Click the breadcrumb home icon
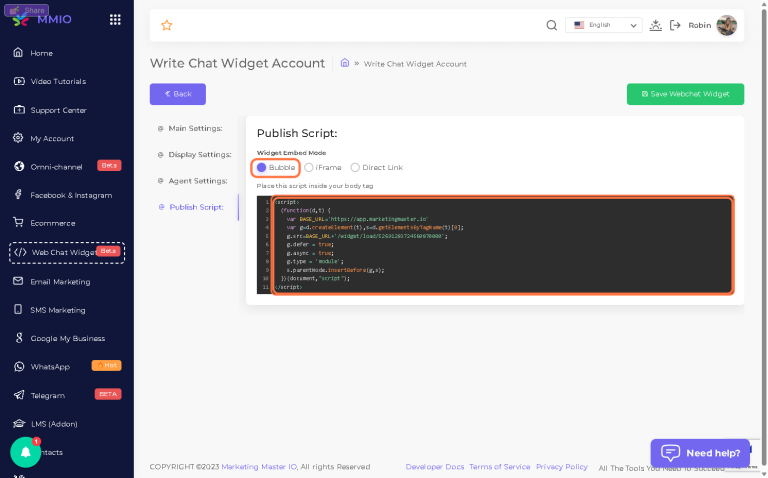 tap(345, 63)
